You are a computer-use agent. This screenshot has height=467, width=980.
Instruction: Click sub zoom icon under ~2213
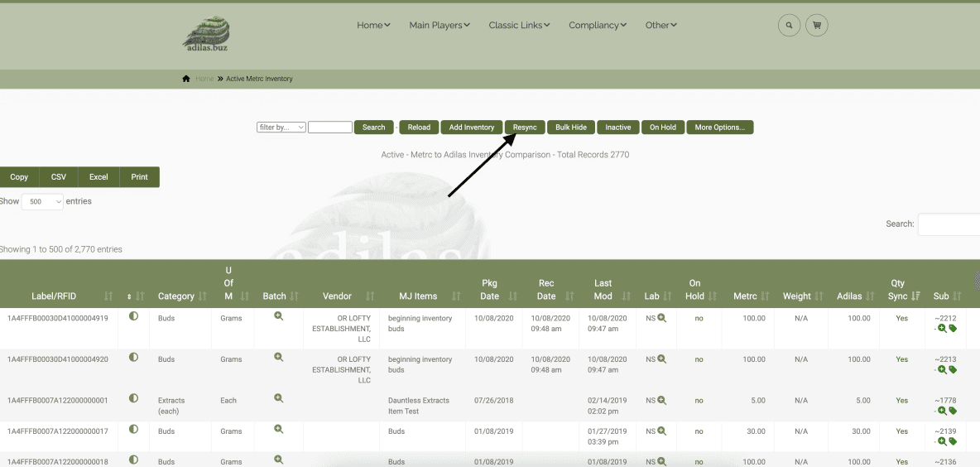[943, 369]
